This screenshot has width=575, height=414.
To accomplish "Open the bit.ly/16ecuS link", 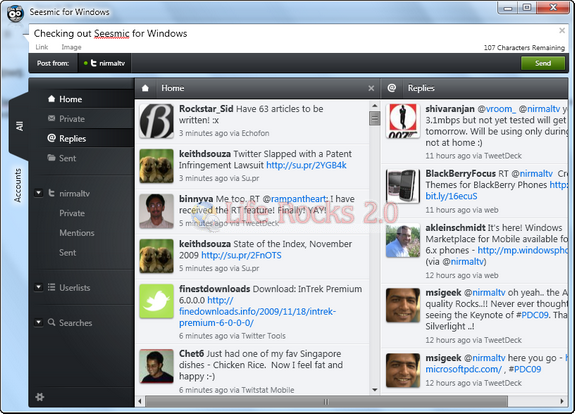I will (x=451, y=196).
